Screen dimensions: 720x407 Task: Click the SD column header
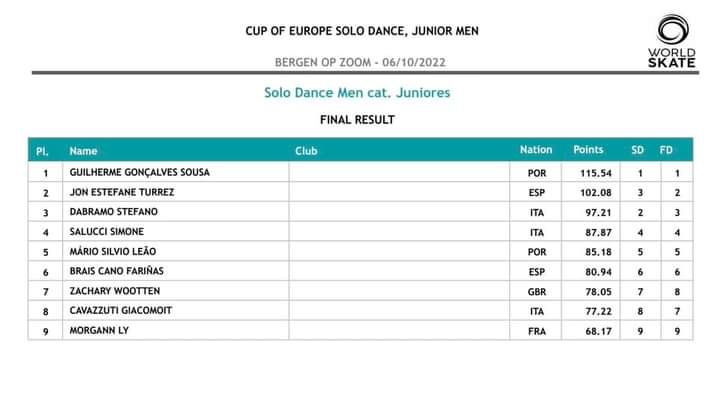tap(637, 150)
